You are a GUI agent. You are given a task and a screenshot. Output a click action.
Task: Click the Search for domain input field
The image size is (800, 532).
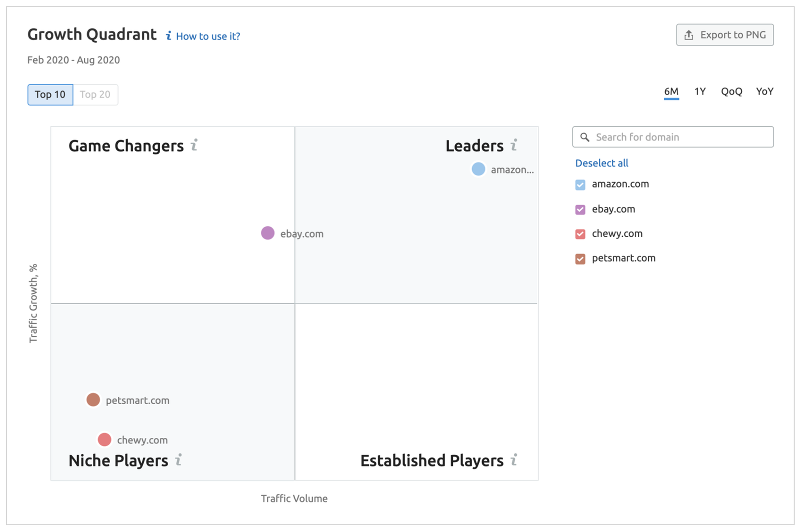[672, 137]
